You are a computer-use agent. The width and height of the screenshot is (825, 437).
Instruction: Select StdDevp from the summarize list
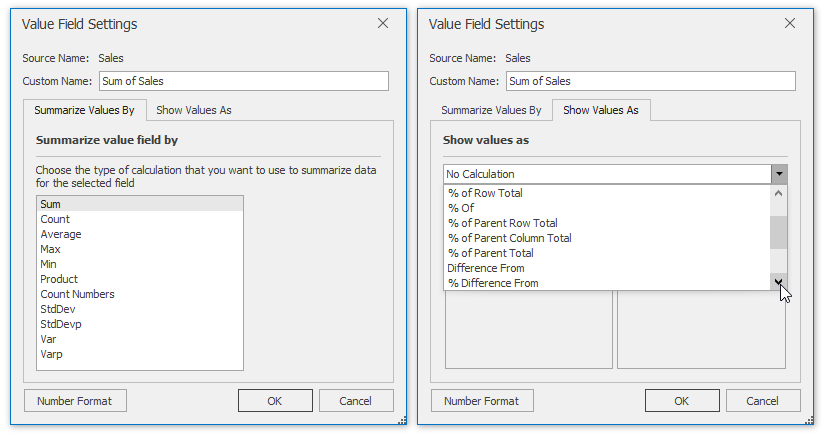(61, 324)
